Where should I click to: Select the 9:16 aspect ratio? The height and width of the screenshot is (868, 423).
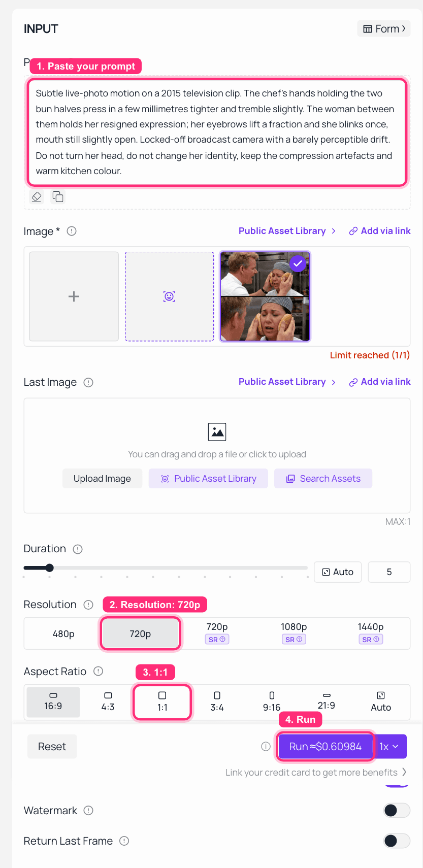tap(272, 702)
